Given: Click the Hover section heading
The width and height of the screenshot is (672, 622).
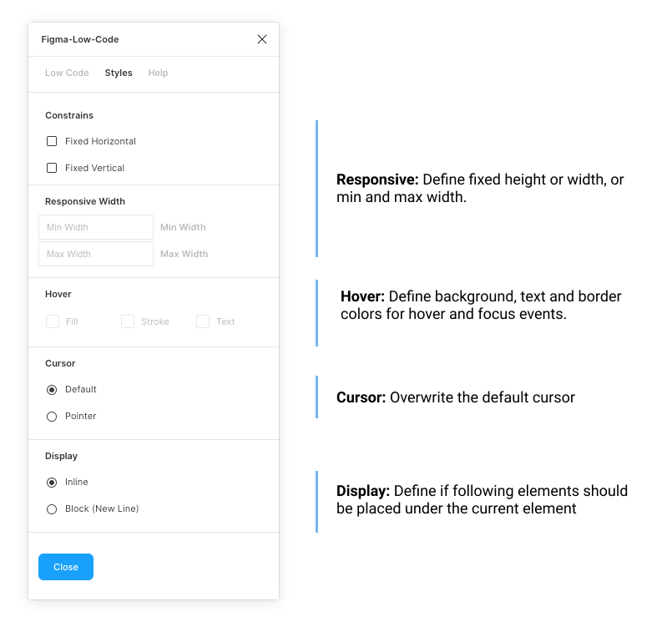Looking at the screenshot, I should (x=58, y=294).
